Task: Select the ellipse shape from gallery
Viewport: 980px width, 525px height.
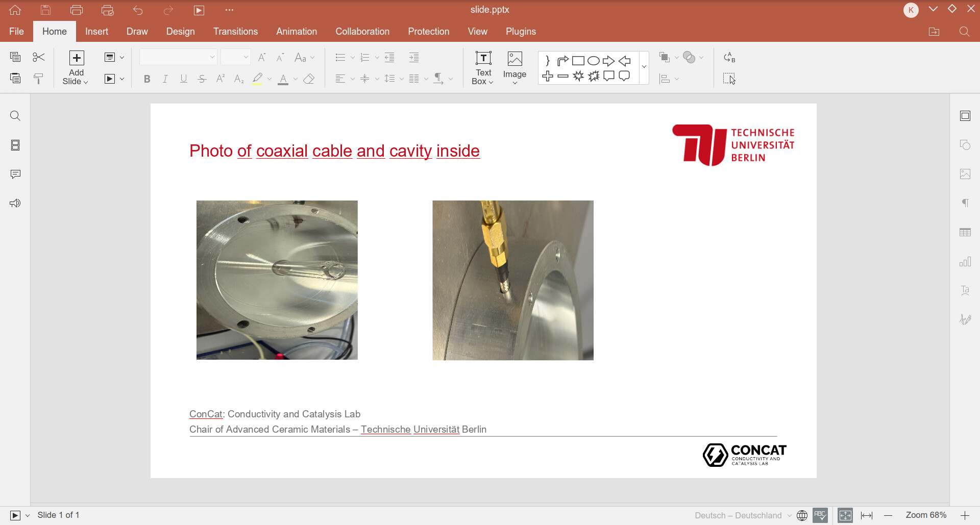Action: click(x=593, y=61)
